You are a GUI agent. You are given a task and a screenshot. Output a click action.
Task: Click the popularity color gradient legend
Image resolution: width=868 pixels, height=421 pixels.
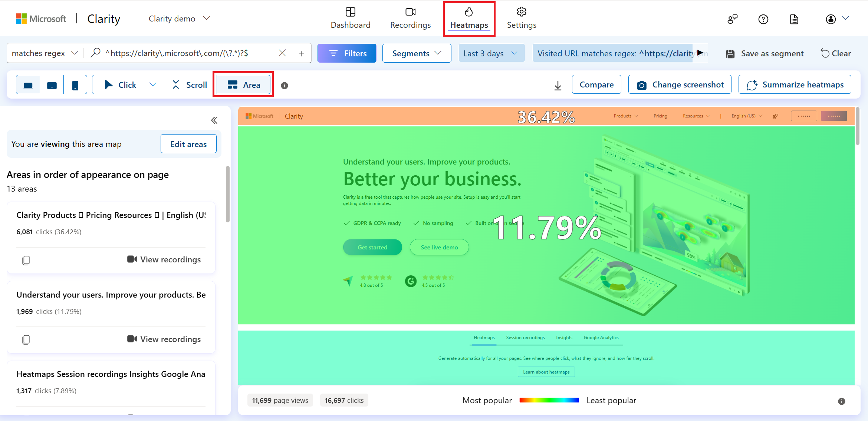(x=549, y=400)
